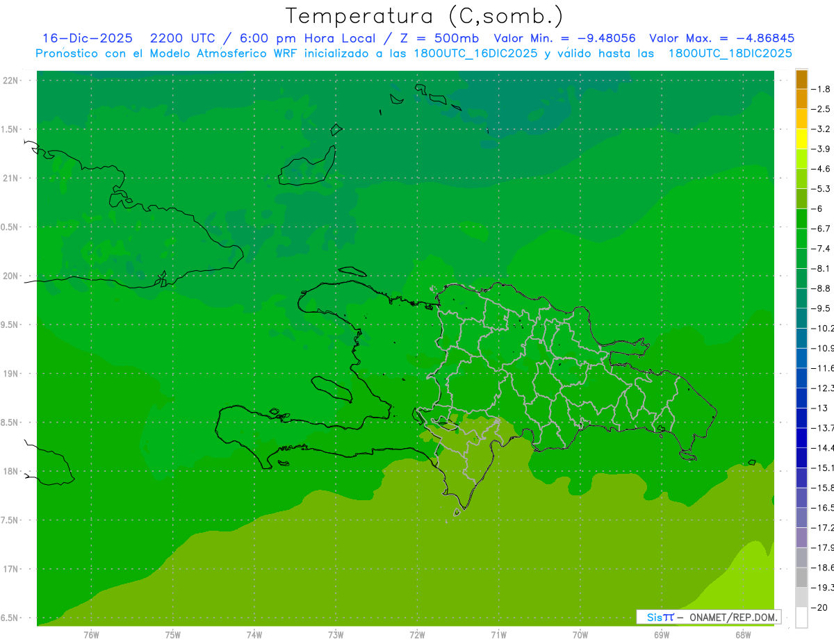Click the '68W' longitude label
Image resolution: width=834 pixels, height=644 pixels.
[x=743, y=635]
